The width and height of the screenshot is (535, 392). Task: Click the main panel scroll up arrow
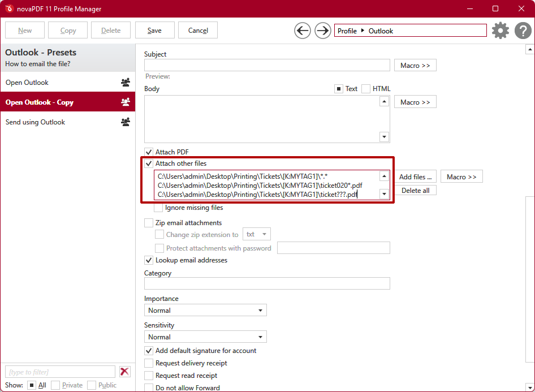(x=530, y=49)
